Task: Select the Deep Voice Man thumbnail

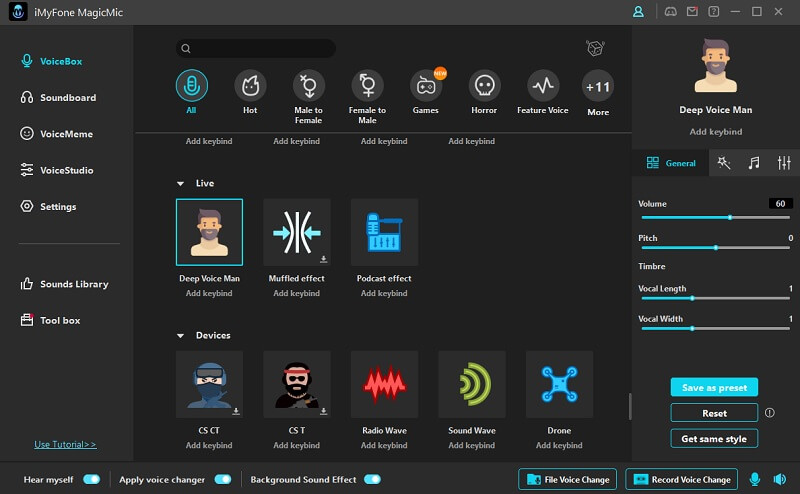Action: pyautogui.click(x=209, y=232)
